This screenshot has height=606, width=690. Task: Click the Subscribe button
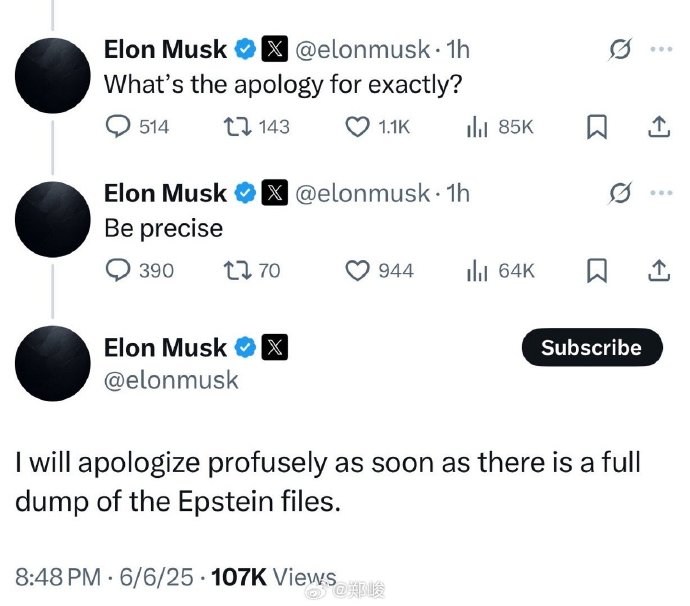click(591, 347)
